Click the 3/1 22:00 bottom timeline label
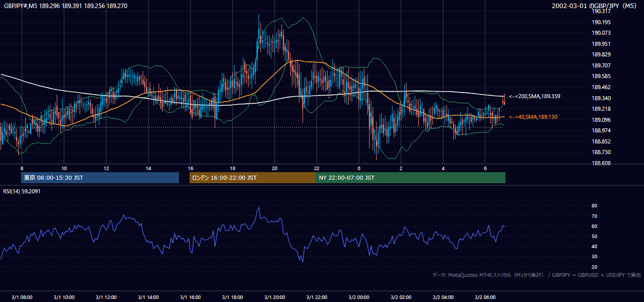 coord(317,297)
